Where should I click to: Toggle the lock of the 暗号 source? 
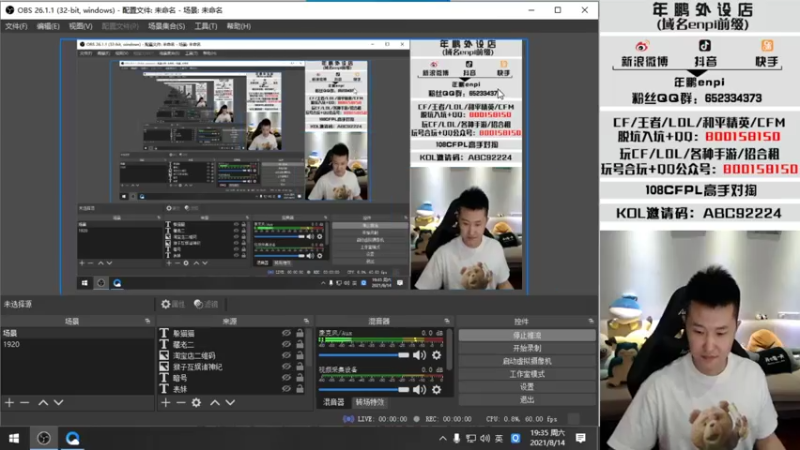pyautogui.click(x=300, y=378)
